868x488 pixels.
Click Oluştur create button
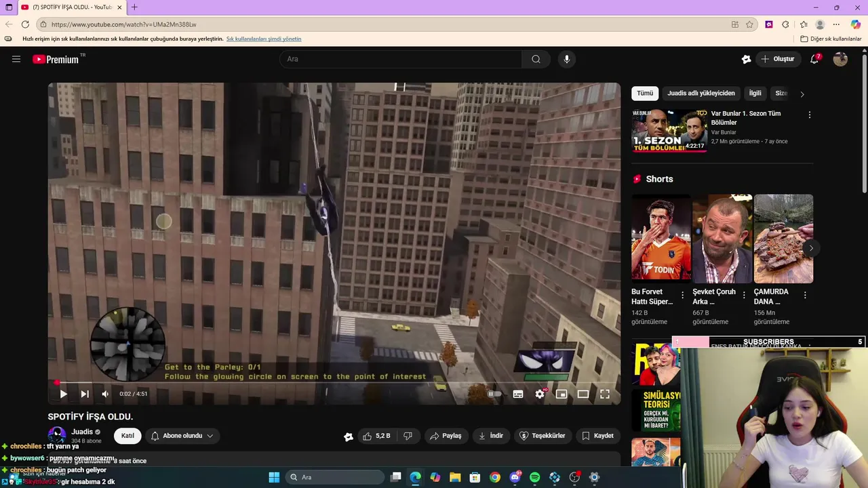(x=777, y=59)
